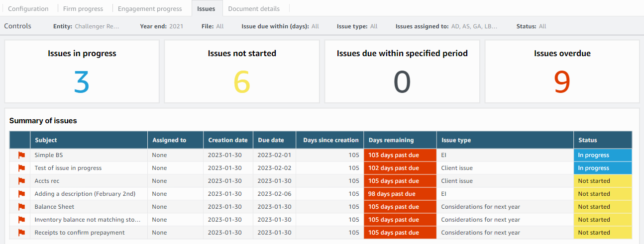Screen dimensions: 644x244
Task: Click the flag beside Receipts to confirm prepayment
Action: pos(21,233)
